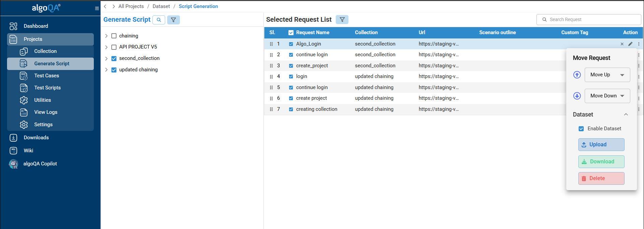Uncheck the second_collection checkbox
644x229 pixels.
point(114,59)
